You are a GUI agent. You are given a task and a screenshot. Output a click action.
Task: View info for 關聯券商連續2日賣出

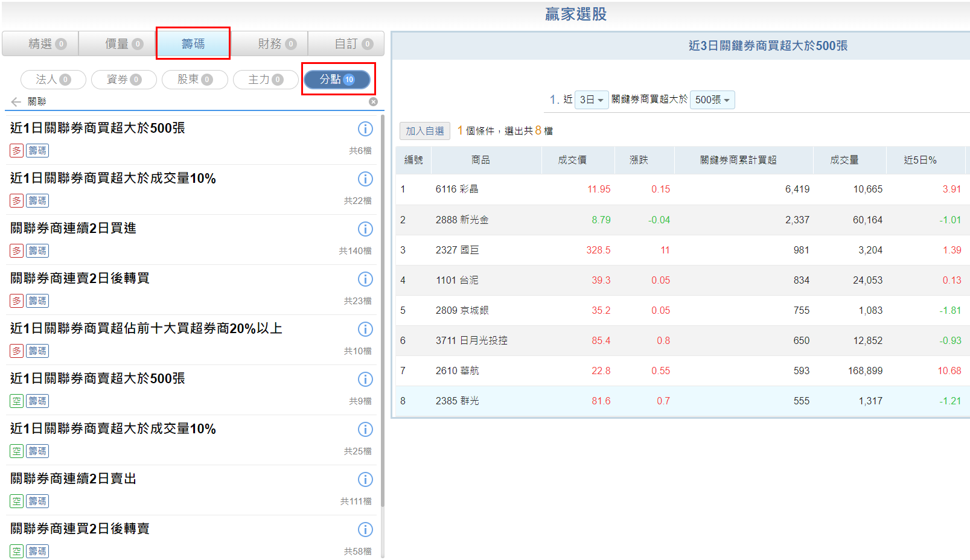365,479
